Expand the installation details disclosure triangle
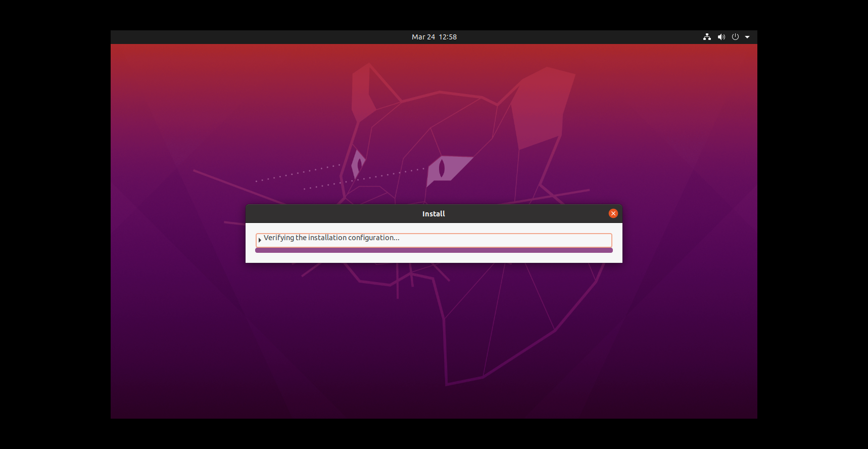The image size is (868, 449). pos(260,240)
